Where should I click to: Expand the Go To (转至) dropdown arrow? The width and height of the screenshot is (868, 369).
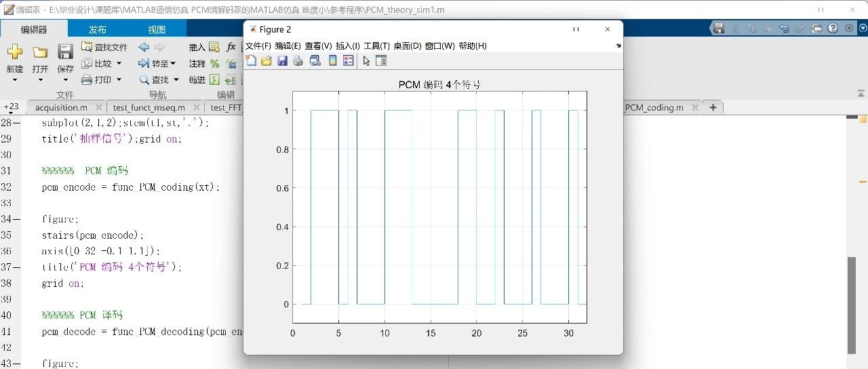point(173,63)
